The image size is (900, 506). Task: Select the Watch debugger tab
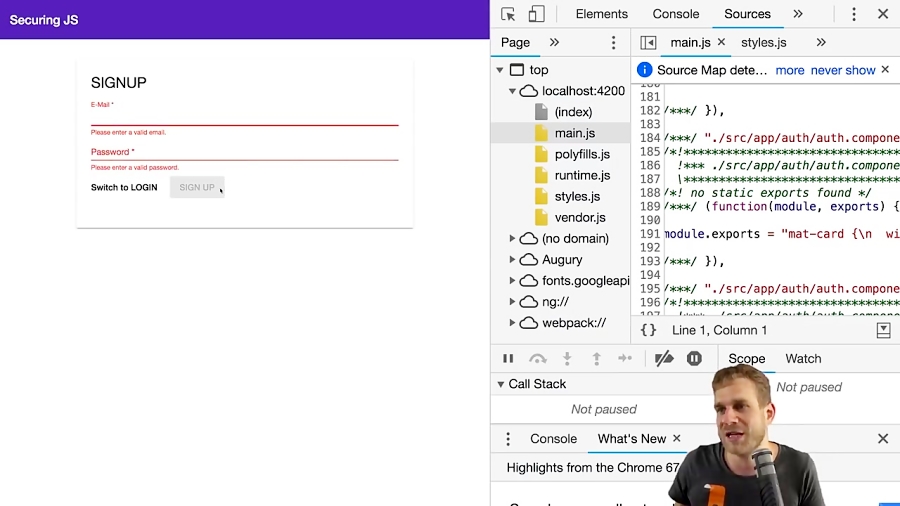click(x=803, y=359)
